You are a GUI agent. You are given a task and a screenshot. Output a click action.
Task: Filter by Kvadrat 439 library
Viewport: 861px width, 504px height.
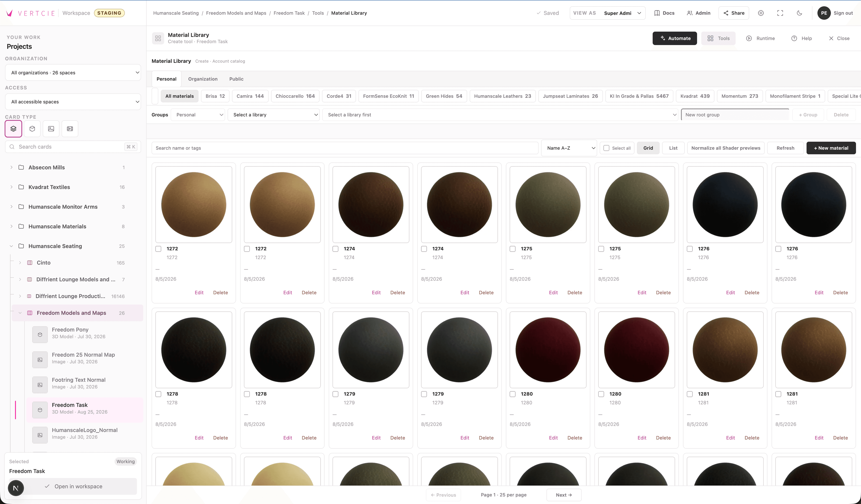(x=695, y=96)
